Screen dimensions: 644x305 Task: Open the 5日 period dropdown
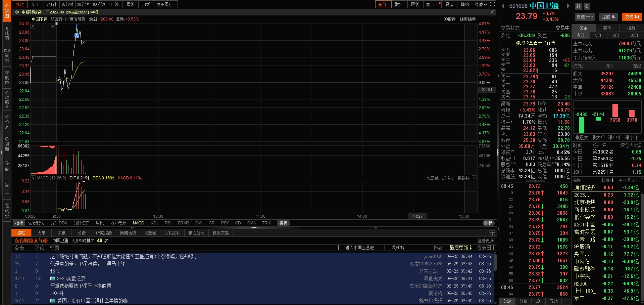(37, 4)
